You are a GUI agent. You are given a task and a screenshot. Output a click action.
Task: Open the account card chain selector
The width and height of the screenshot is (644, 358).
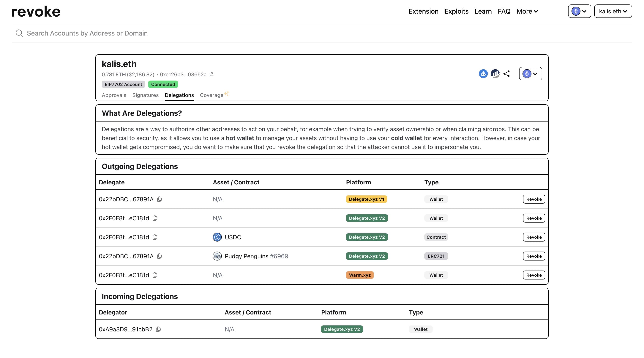pyautogui.click(x=530, y=74)
